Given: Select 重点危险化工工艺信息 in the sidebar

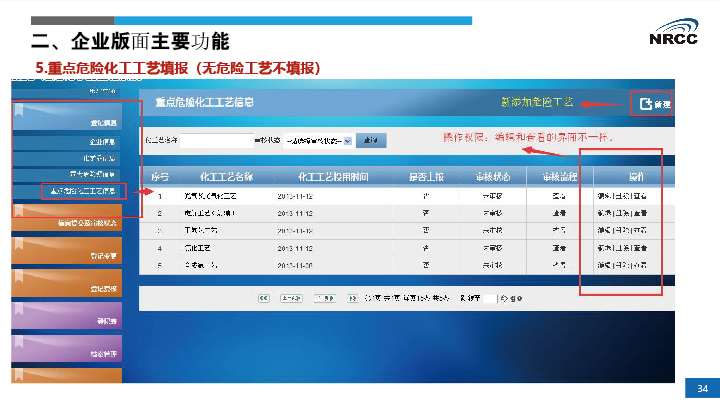Looking at the screenshot, I should coord(81,190).
